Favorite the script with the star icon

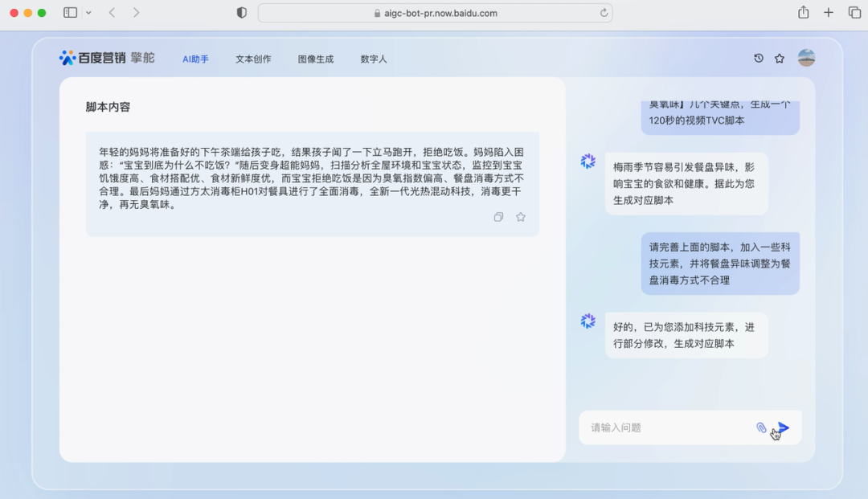(x=521, y=217)
